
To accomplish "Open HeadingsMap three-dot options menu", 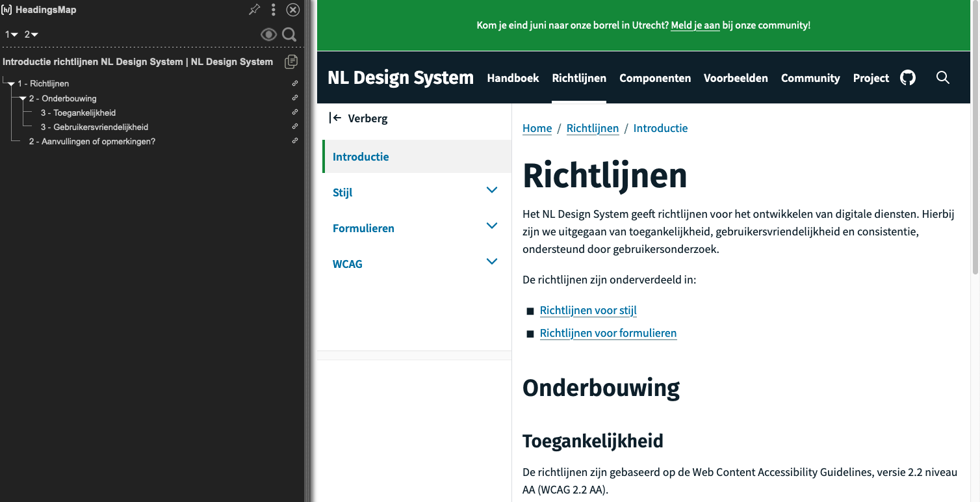I will (274, 10).
